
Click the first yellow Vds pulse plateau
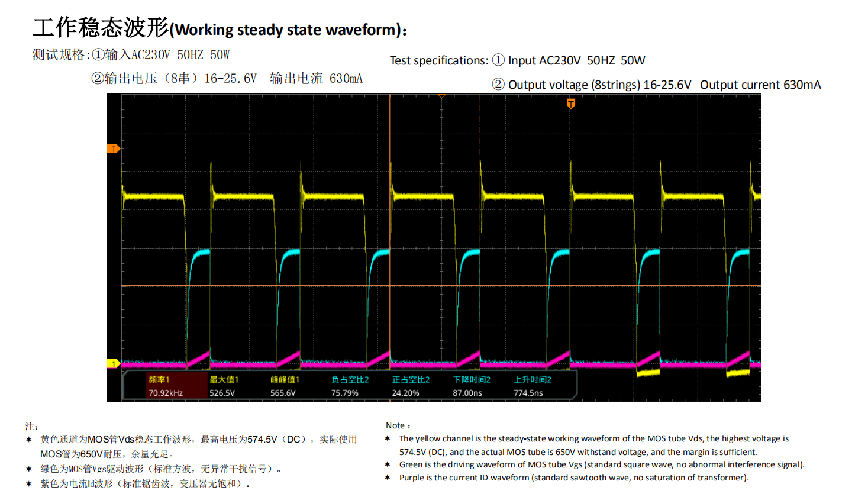[x=154, y=196]
